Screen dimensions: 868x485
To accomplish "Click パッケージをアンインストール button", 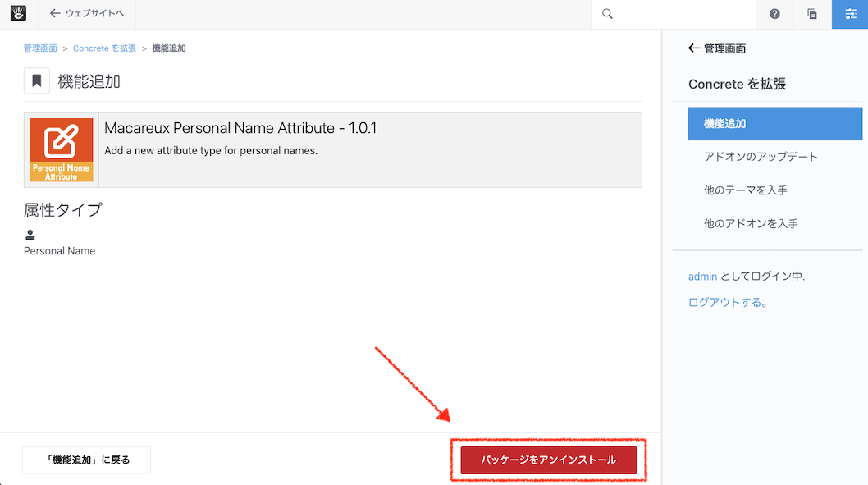I will [549, 460].
